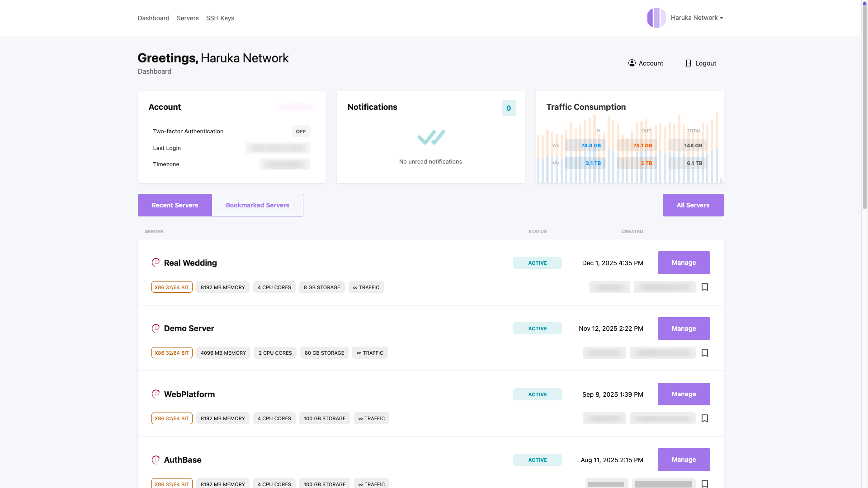Click the Two-factor Authentication OFF badge
Image resolution: width=868 pixels, height=488 pixels.
click(301, 131)
